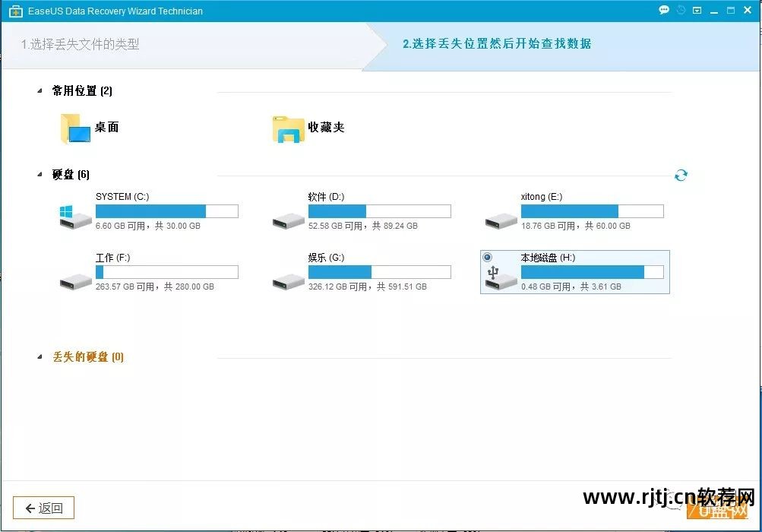Open the feedback chat bubble icon
Viewport: 762px width, 532px height.
[664, 11]
